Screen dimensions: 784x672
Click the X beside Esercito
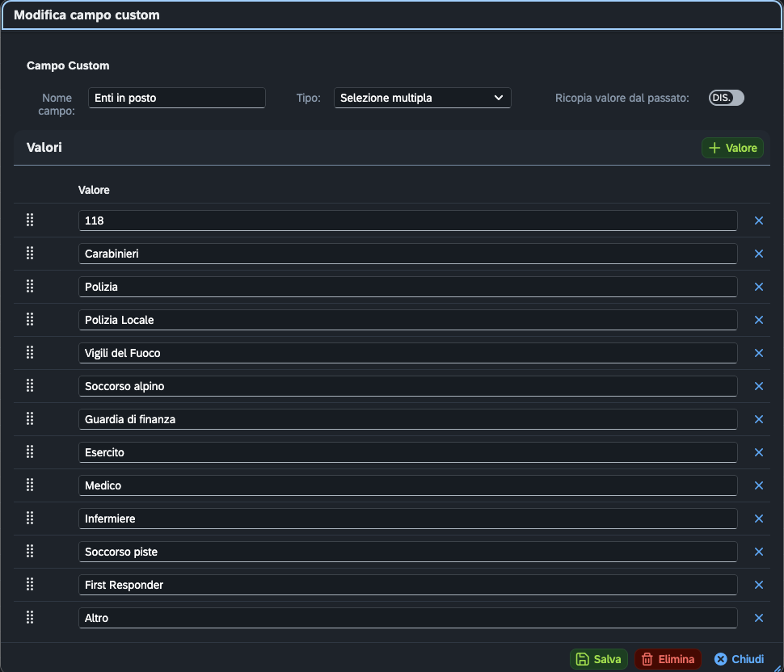(x=758, y=452)
